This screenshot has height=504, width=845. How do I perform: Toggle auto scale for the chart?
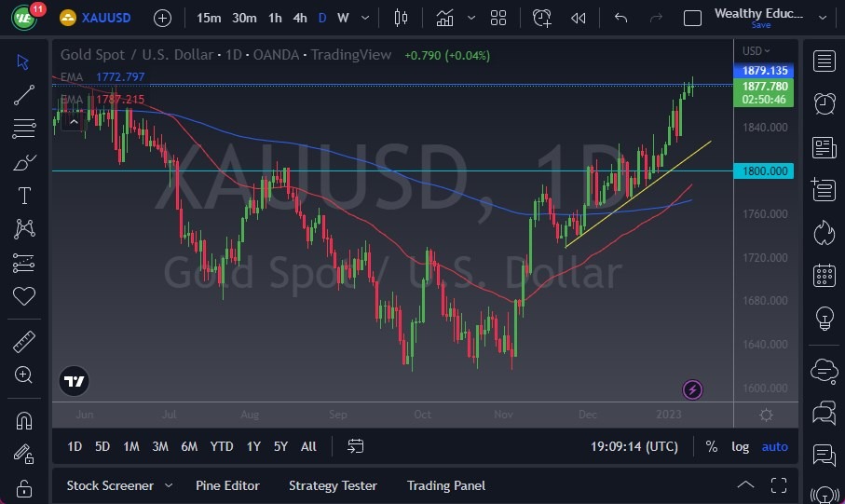pyautogui.click(x=774, y=446)
